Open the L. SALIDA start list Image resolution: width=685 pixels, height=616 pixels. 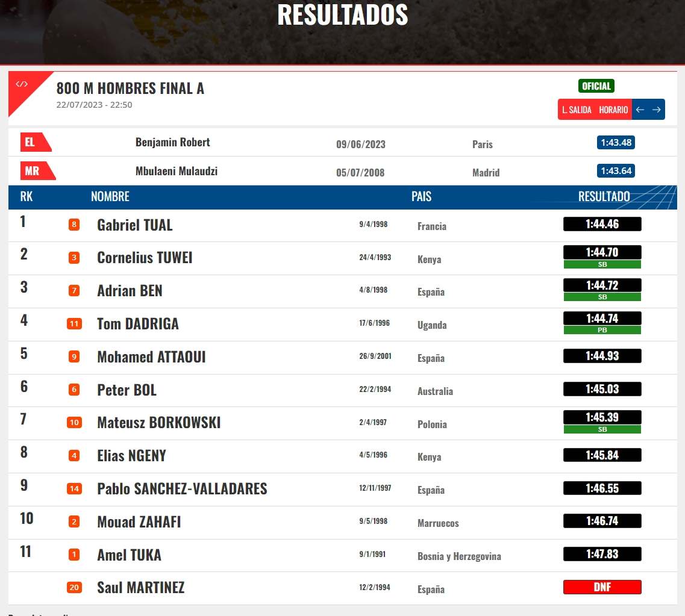pyautogui.click(x=577, y=110)
